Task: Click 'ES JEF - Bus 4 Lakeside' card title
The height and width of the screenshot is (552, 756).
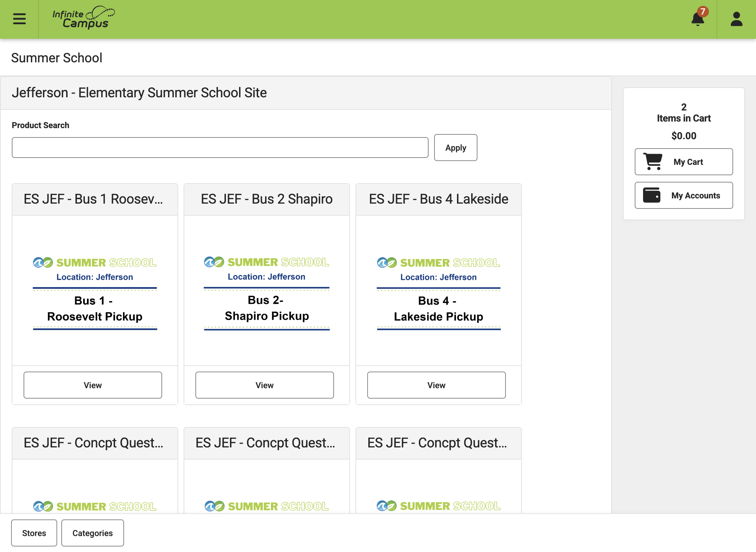Action: (439, 199)
